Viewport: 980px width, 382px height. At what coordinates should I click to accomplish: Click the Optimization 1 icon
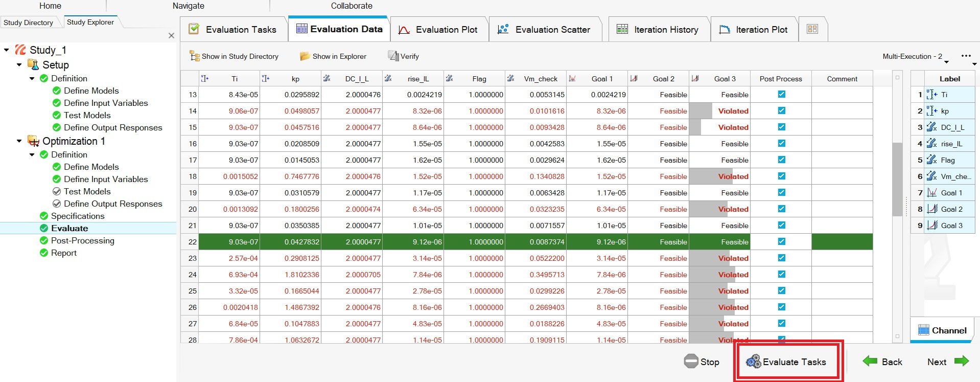33,141
